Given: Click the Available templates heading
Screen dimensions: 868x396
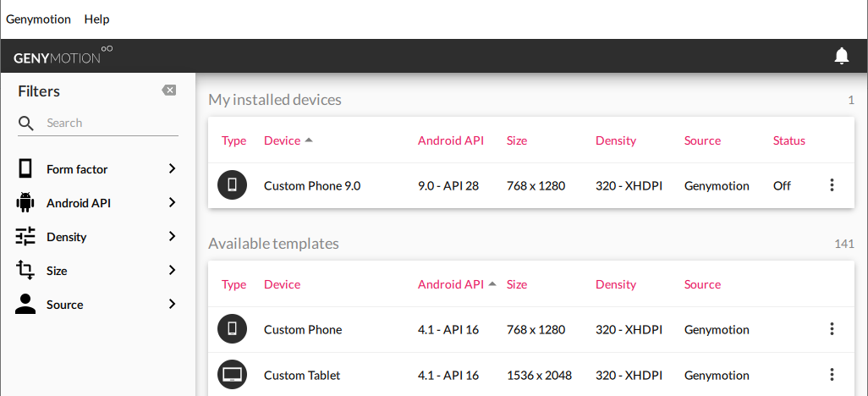Looking at the screenshot, I should [273, 244].
